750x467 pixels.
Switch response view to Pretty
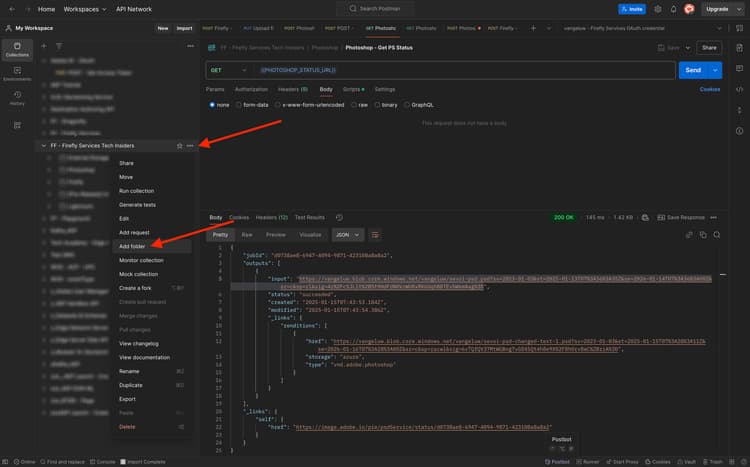[220, 235]
